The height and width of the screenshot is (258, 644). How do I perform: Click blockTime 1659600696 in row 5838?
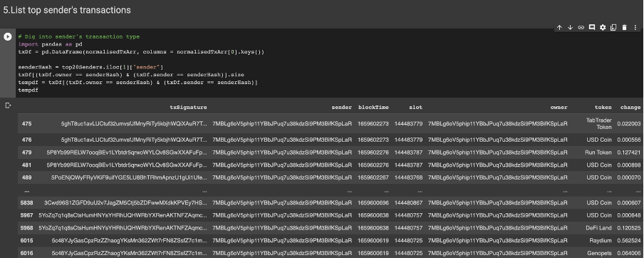point(373,203)
